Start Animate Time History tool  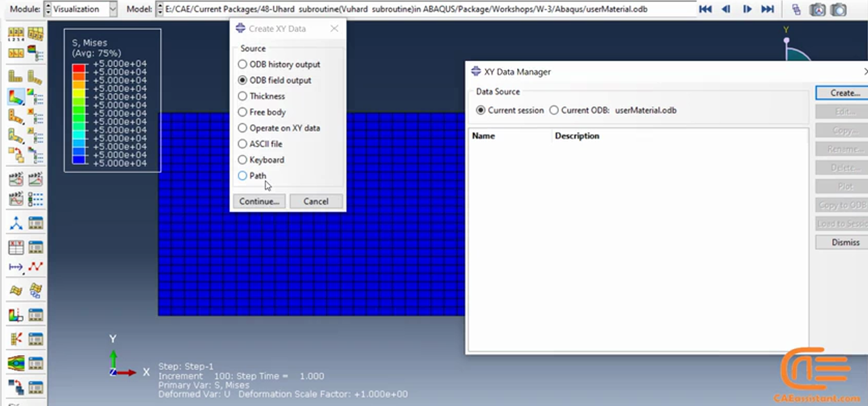click(x=35, y=180)
